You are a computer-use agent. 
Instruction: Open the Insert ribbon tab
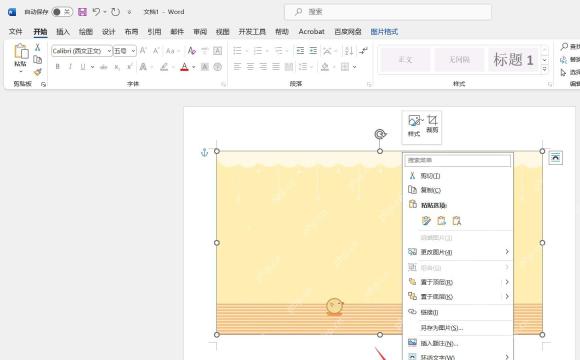(x=63, y=32)
